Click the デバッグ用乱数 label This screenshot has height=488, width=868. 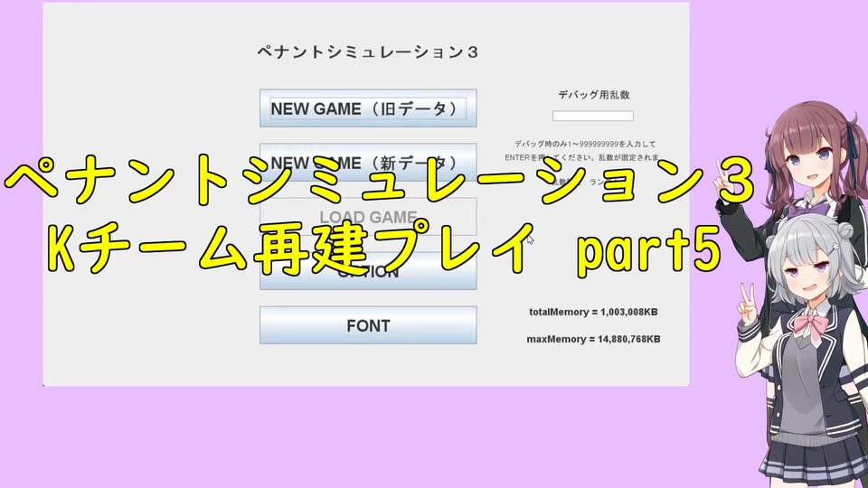pyautogui.click(x=593, y=95)
